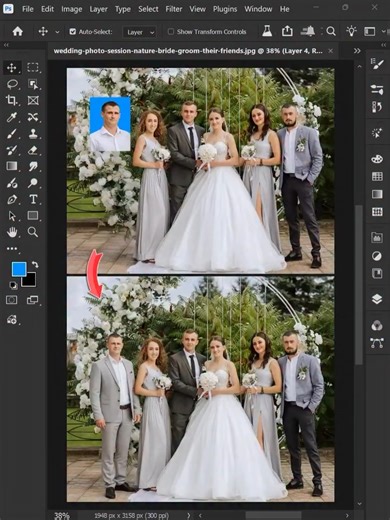Open the Image menu
Viewport: 390px width, 520px height.
click(x=72, y=9)
